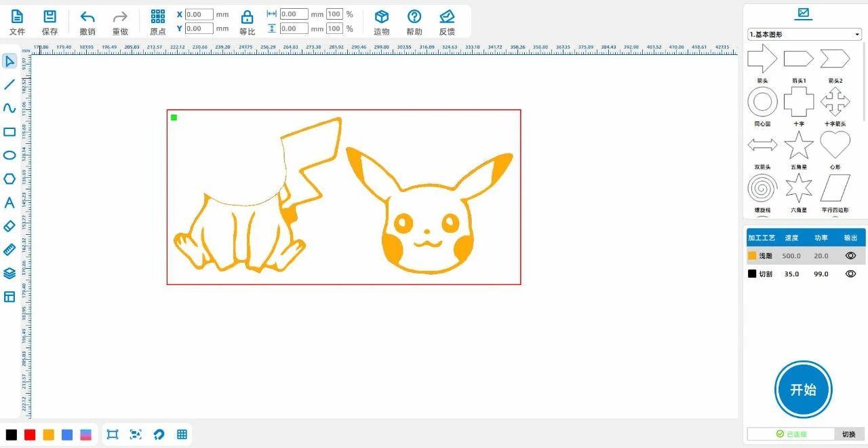
Task: Select the curve drawing tool
Action: click(9, 108)
